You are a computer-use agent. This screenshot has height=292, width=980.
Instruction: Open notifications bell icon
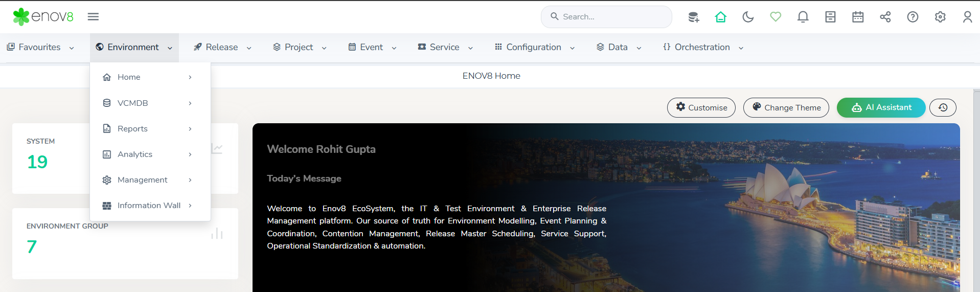pos(803,17)
